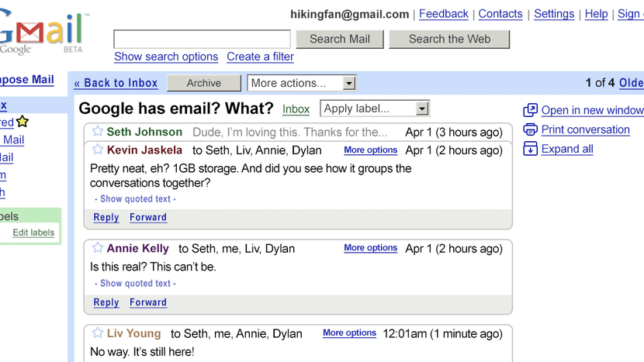This screenshot has height=362, width=644.
Task: Open More options on Kevin Jaskela's message
Action: pos(370,150)
